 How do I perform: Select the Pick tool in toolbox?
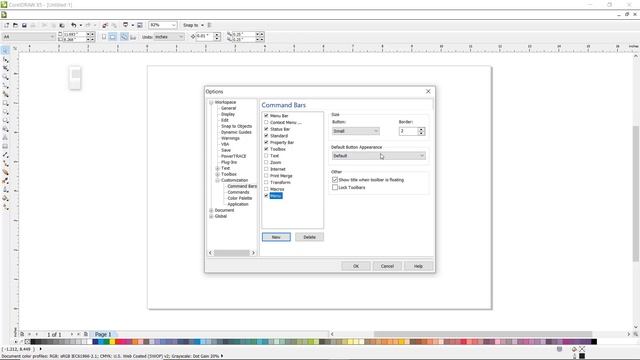click(5, 51)
